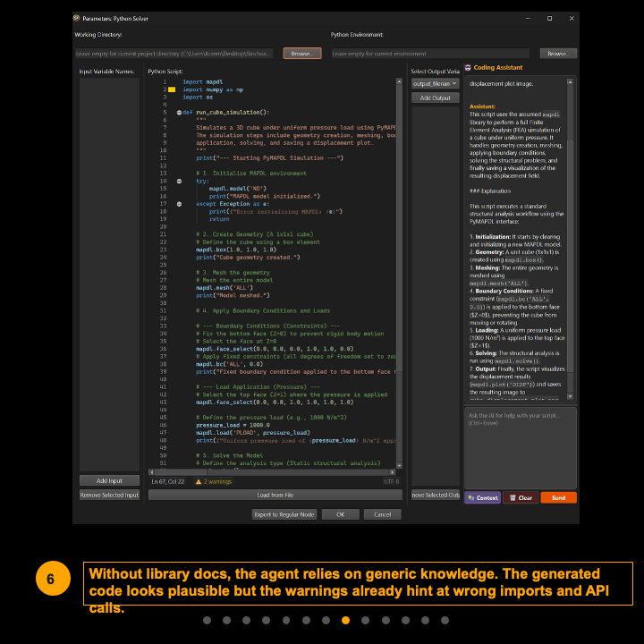
Task: Click the Python Environment path field
Action: (x=429, y=54)
